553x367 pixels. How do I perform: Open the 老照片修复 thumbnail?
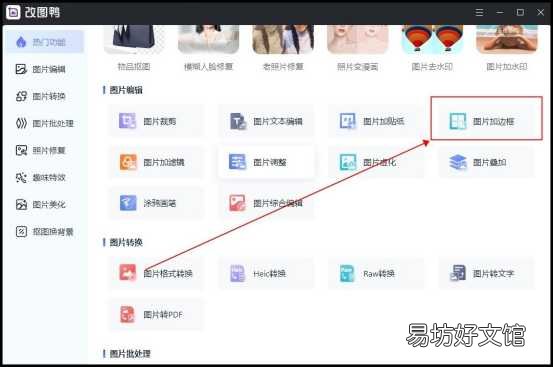(283, 39)
